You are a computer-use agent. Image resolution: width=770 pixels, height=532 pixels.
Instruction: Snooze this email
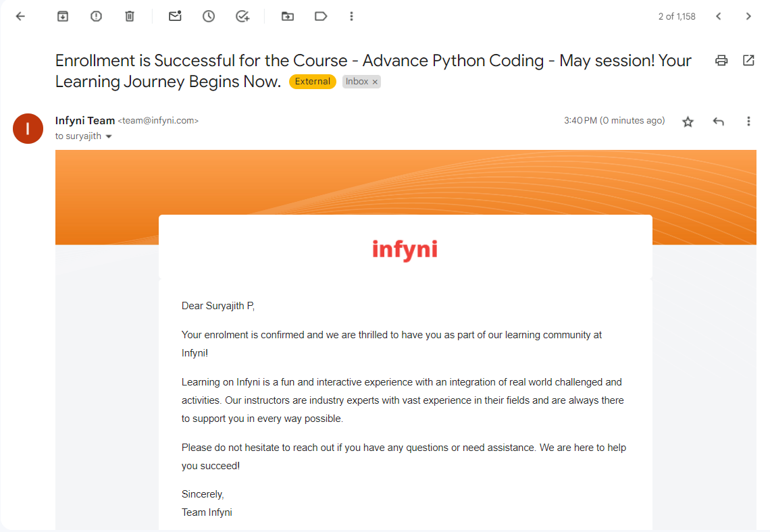(209, 16)
